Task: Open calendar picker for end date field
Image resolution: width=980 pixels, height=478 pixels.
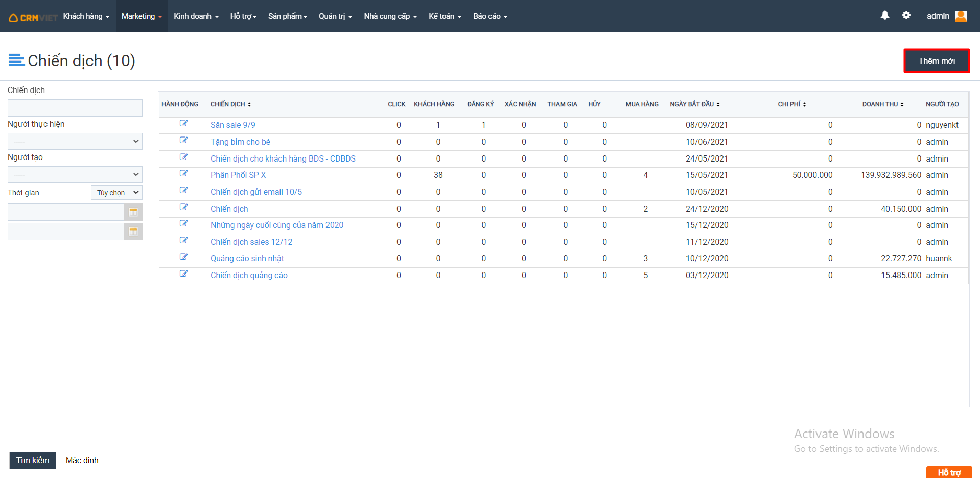Action: click(133, 232)
